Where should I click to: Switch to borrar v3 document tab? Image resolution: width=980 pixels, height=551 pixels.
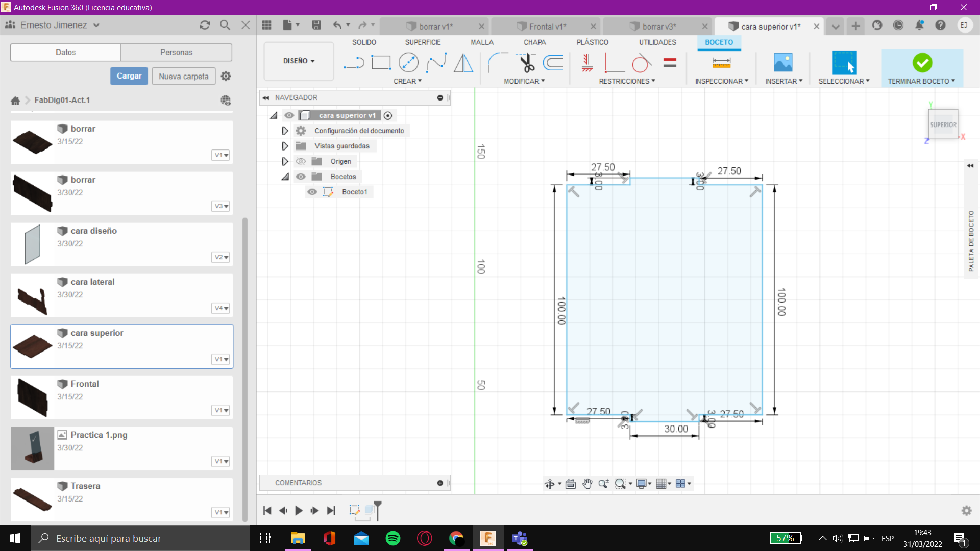(658, 27)
